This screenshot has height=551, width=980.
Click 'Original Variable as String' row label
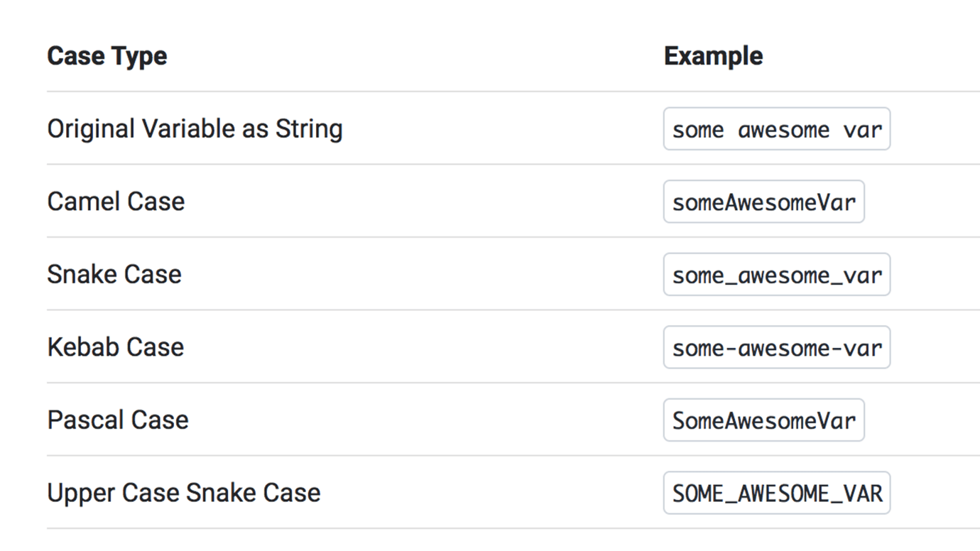tap(195, 129)
